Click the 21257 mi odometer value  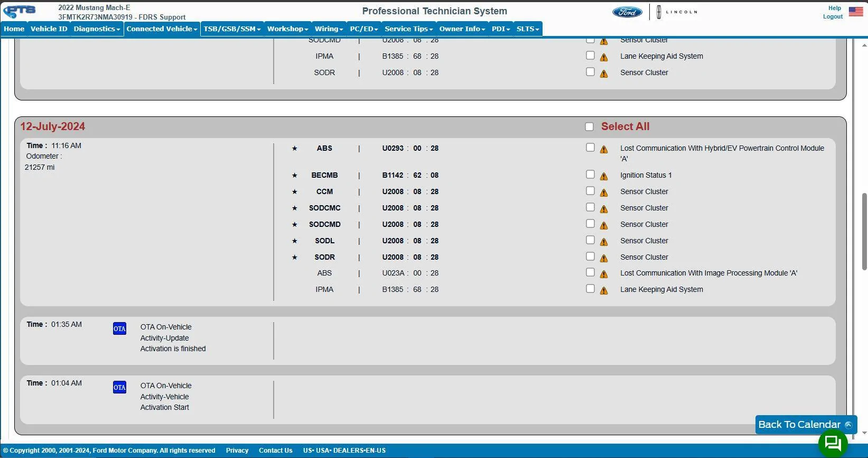(40, 168)
